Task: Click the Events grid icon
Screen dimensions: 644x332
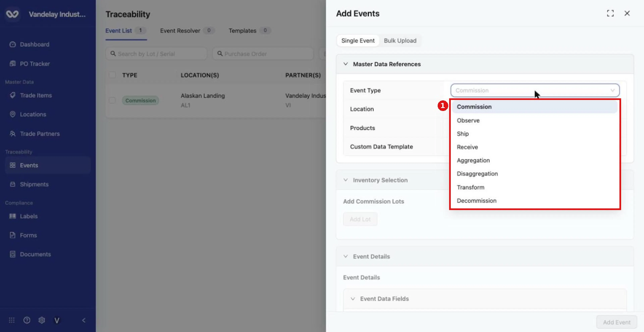Action: [x=13, y=165]
